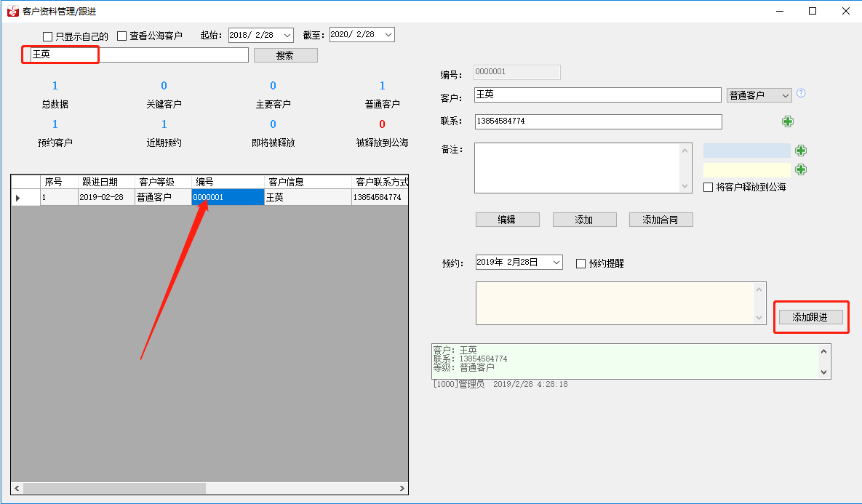The image size is (862, 504).
Task: Click the 编号 column header
Action: click(x=227, y=182)
